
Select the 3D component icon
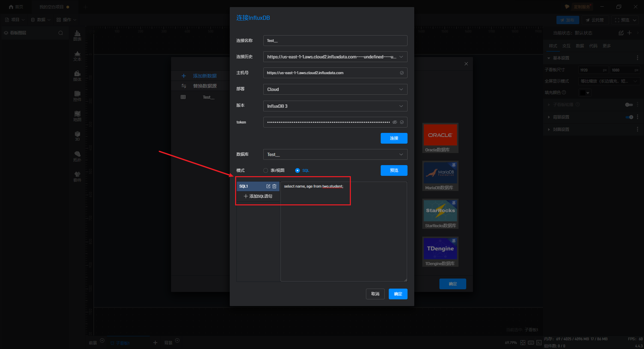click(77, 136)
